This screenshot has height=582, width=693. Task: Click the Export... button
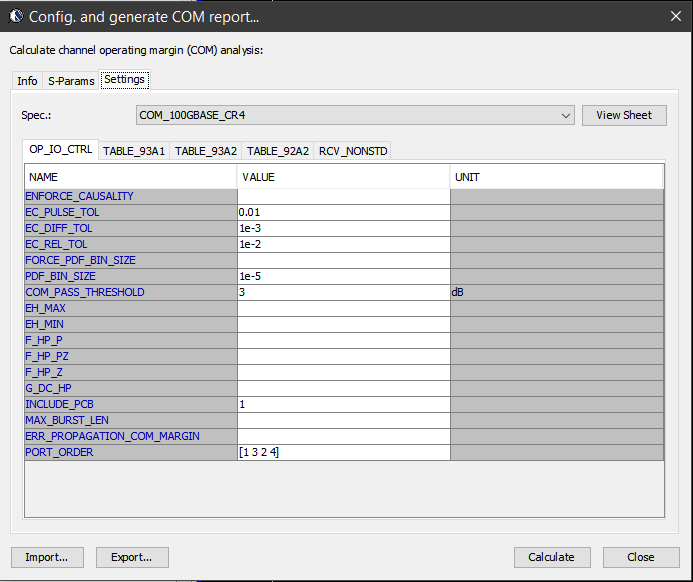click(132, 557)
